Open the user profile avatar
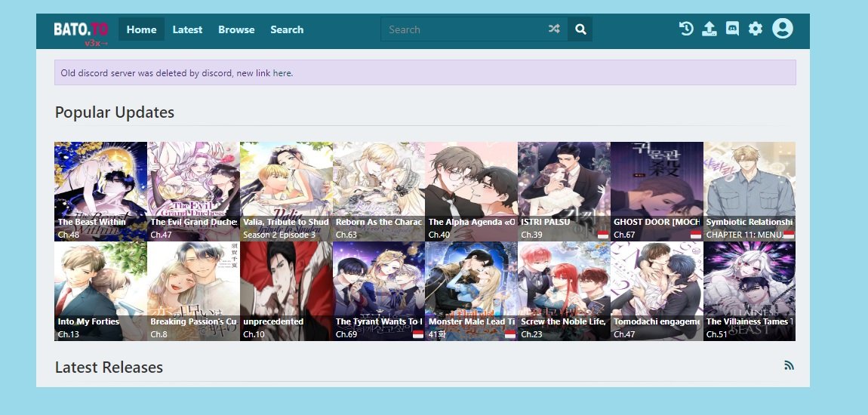Screen dimensions: 868x415 coord(782,28)
